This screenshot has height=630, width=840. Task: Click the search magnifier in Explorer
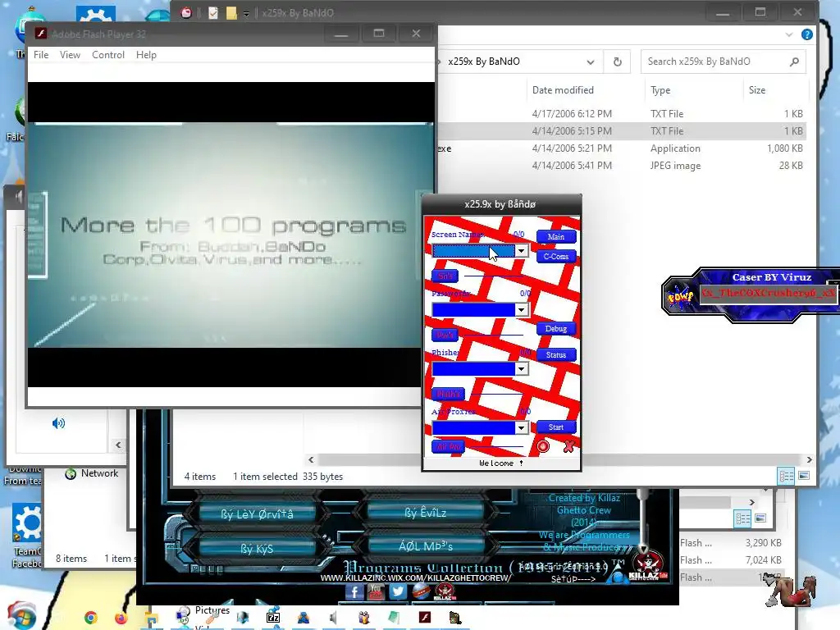pos(794,62)
